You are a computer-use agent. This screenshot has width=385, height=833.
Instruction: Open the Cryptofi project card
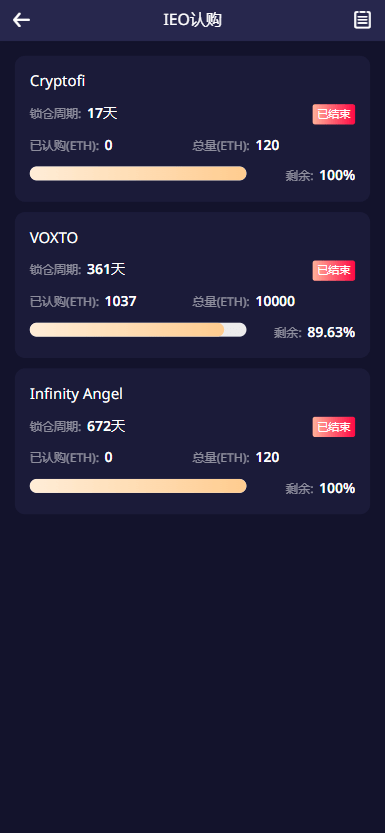(192, 129)
